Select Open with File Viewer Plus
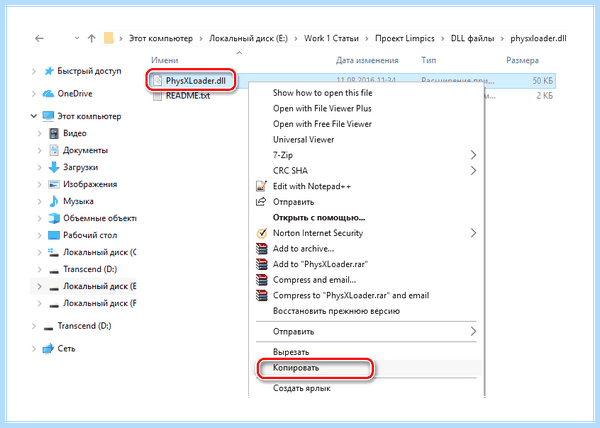Screen dimensions: 600x428 click(322, 109)
